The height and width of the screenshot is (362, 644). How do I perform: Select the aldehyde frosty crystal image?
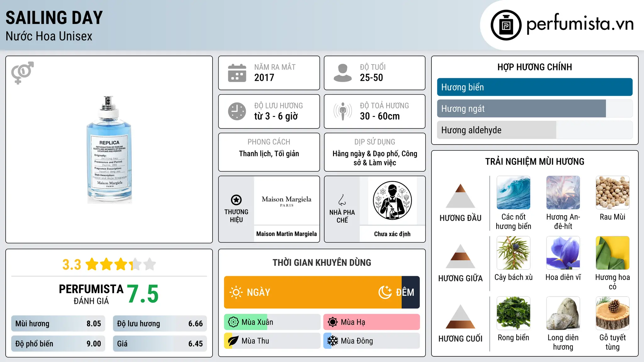click(x=563, y=193)
